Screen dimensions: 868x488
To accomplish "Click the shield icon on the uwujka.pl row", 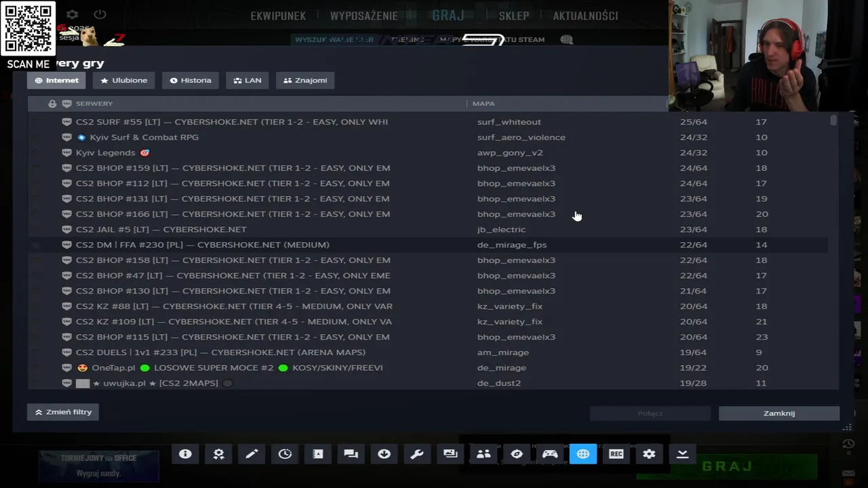I will (66, 383).
